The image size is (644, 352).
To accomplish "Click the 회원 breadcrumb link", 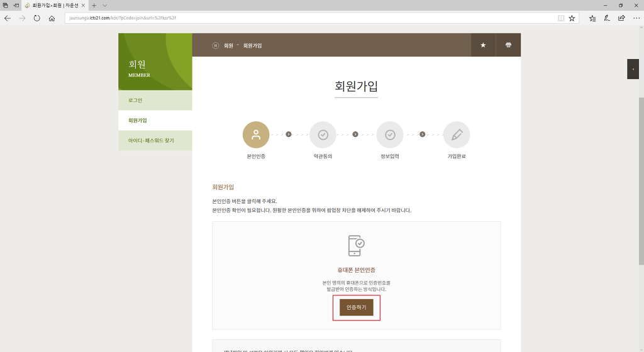I will point(228,45).
